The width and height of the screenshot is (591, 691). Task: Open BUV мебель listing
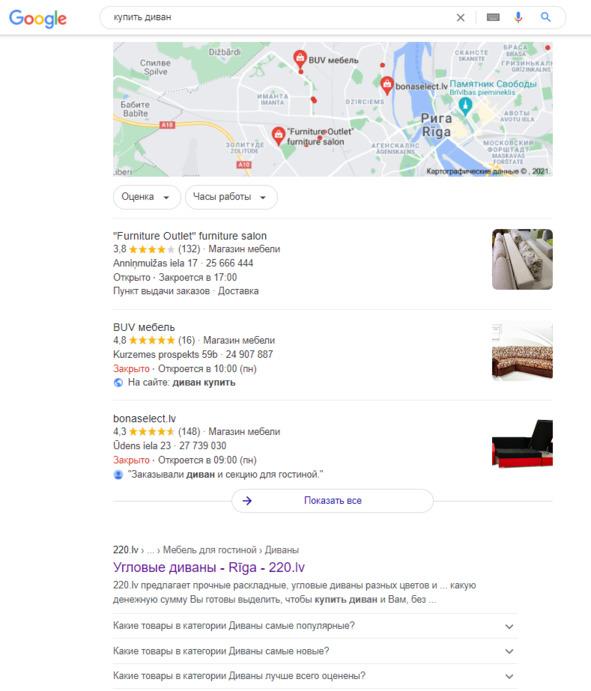click(144, 327)
